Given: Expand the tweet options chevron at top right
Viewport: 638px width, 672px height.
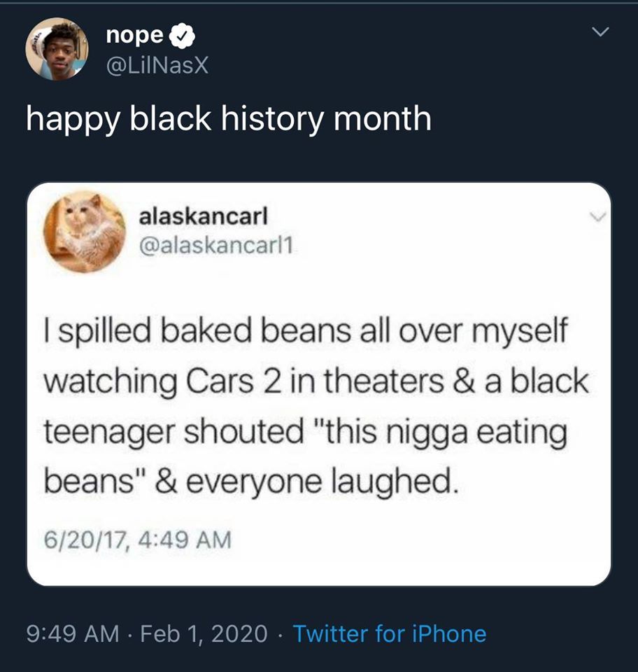Looking at the screenshot, I should tap(600, 33).
